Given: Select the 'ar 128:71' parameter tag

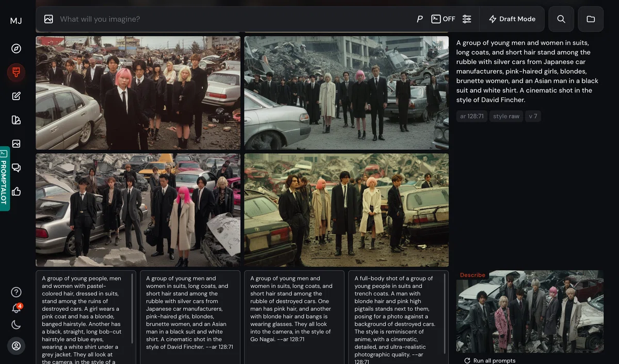Looking at the screenshot, I should point(472,116).
